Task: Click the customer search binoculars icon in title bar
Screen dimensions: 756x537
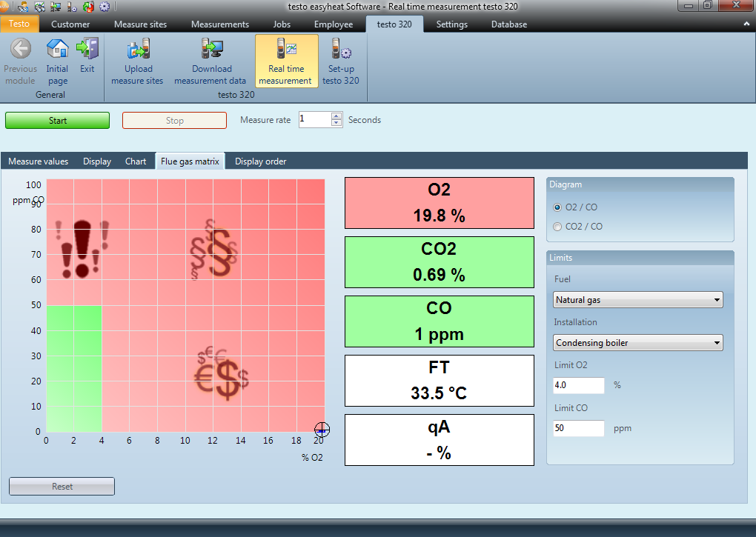Action: coord(23,7)
